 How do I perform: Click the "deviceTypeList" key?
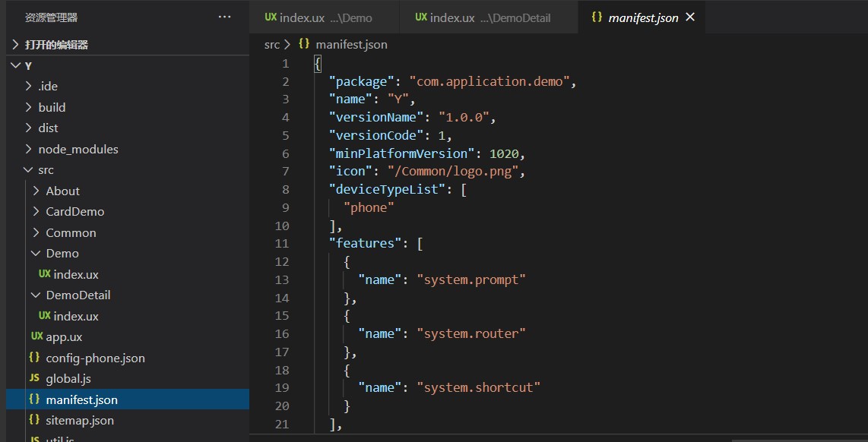pos(387,189)
